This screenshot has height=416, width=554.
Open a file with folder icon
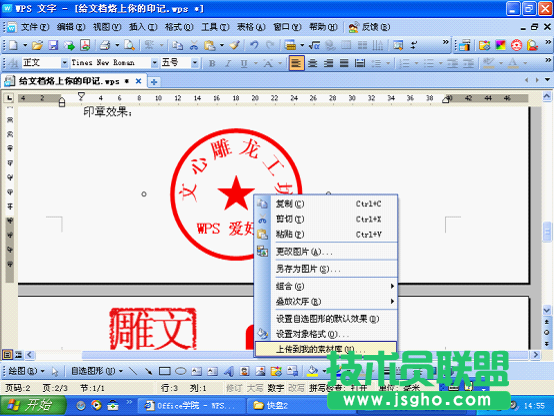[x=37, y=45]
